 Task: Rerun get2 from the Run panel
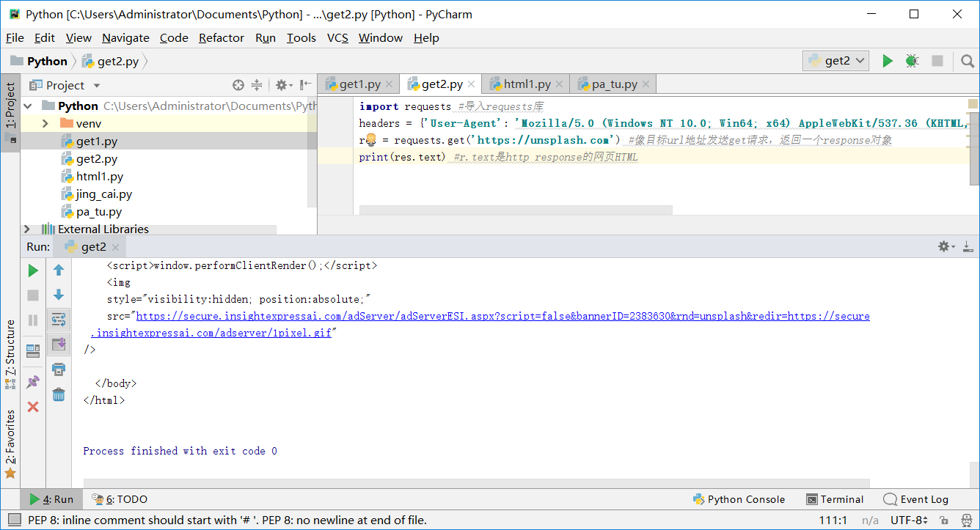pyautogui.click(x=33, y=270)
